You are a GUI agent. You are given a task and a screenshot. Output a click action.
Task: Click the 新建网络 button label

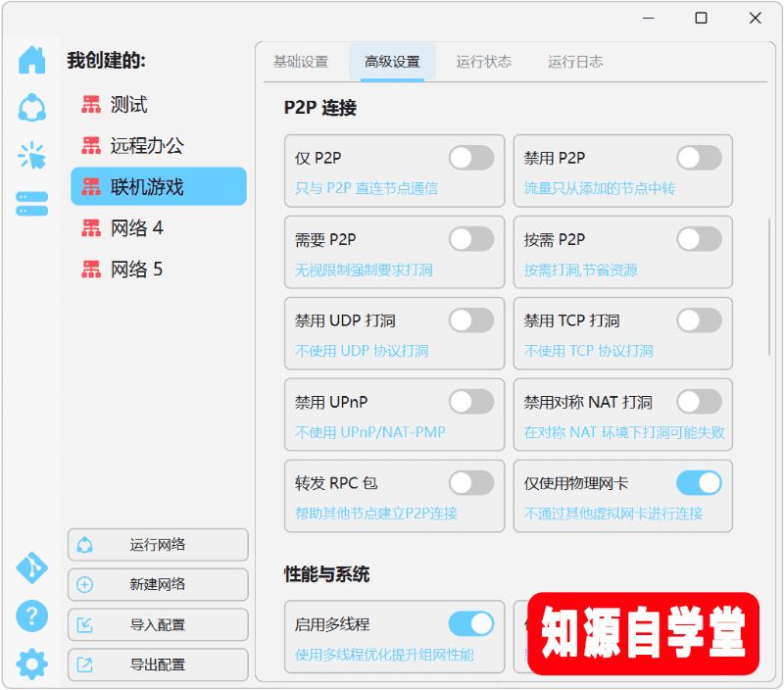click(158, 584)
